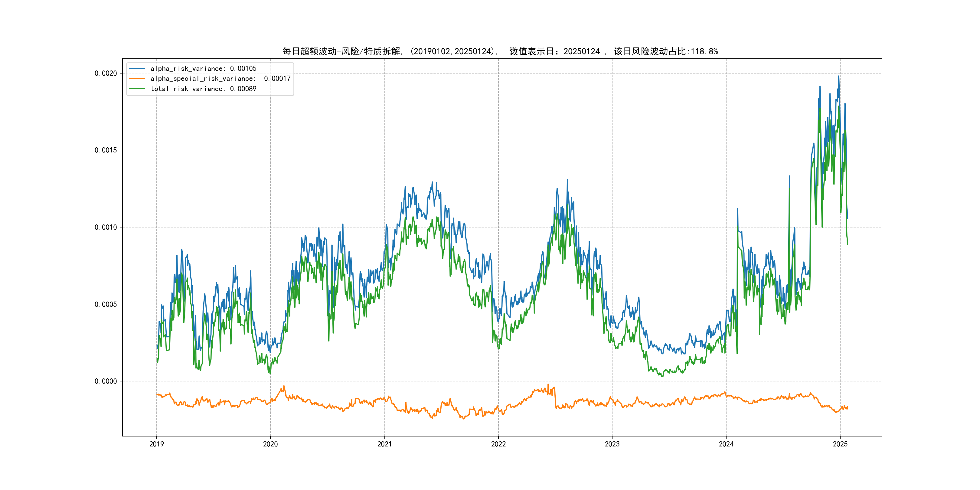Click the 2022 x-axis tick label
The height and width of the screenshot is (490, 980).
(x=498, y=444)
